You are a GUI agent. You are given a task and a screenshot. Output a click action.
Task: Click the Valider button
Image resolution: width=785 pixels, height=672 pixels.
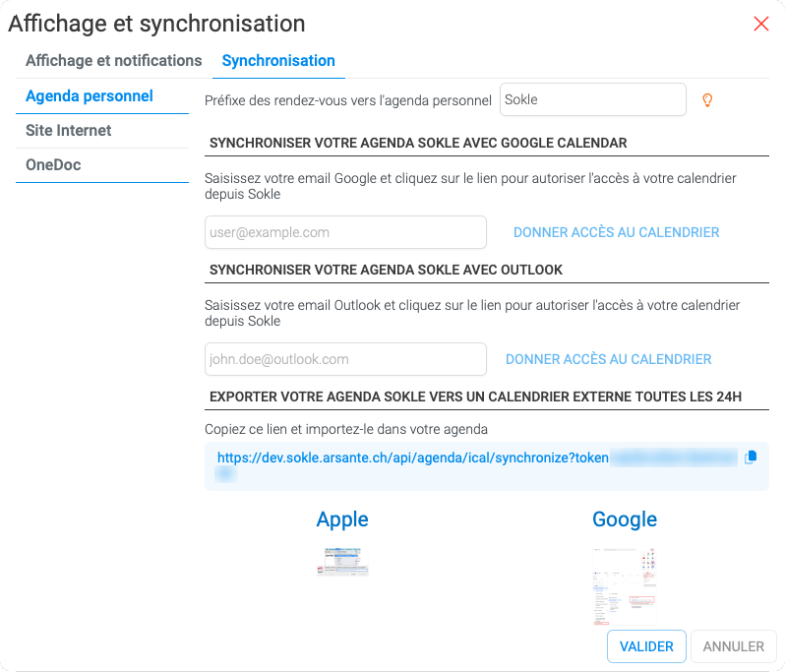click(646, 646)
